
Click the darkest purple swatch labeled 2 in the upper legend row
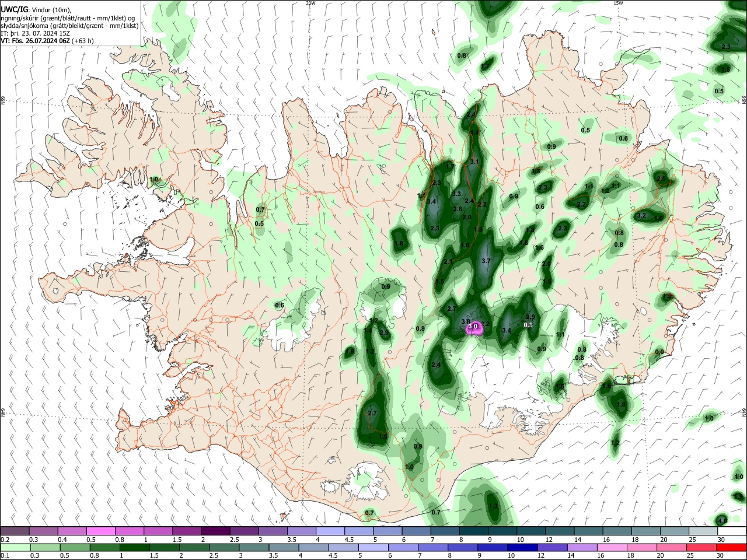tap(215, 531)
